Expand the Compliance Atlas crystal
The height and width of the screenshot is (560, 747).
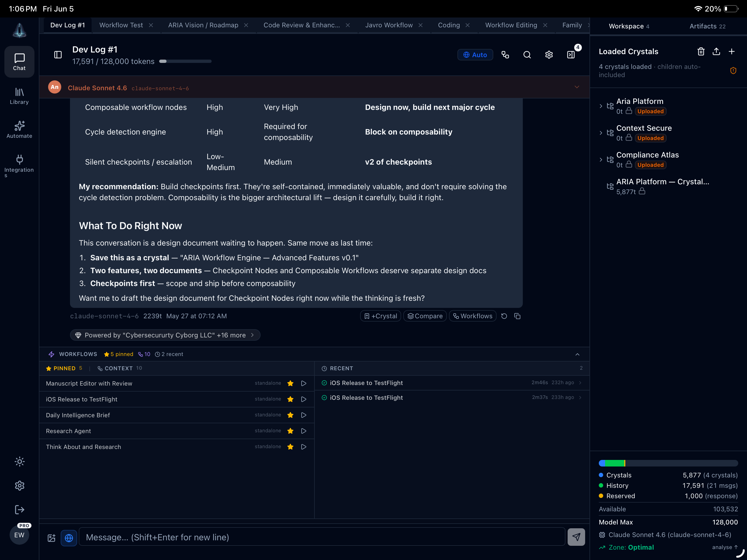pos(601,159)
